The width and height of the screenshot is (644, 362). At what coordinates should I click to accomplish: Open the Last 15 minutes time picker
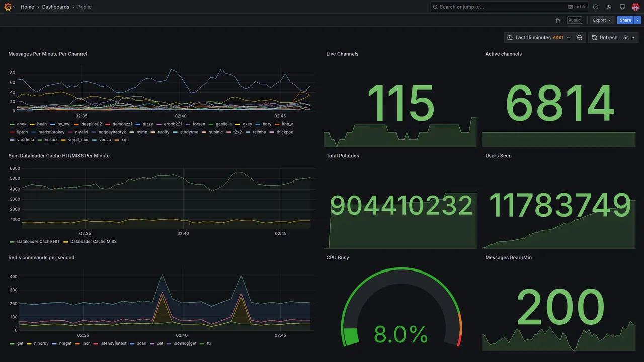538,38
